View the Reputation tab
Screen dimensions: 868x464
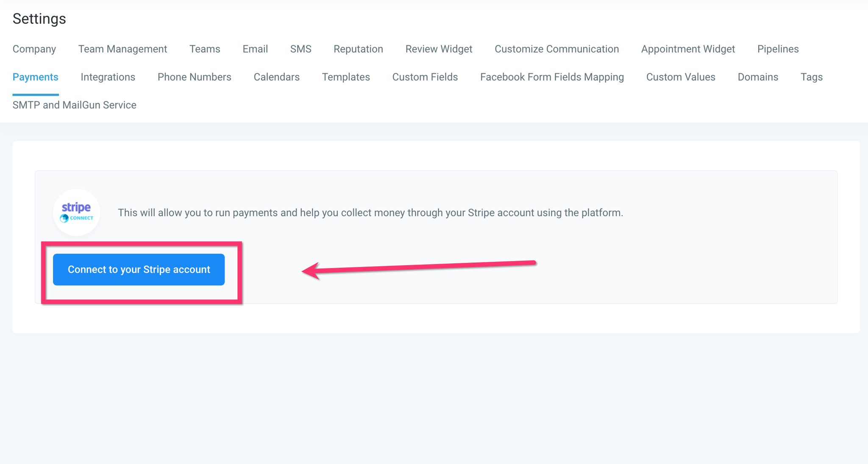point(358,49)
